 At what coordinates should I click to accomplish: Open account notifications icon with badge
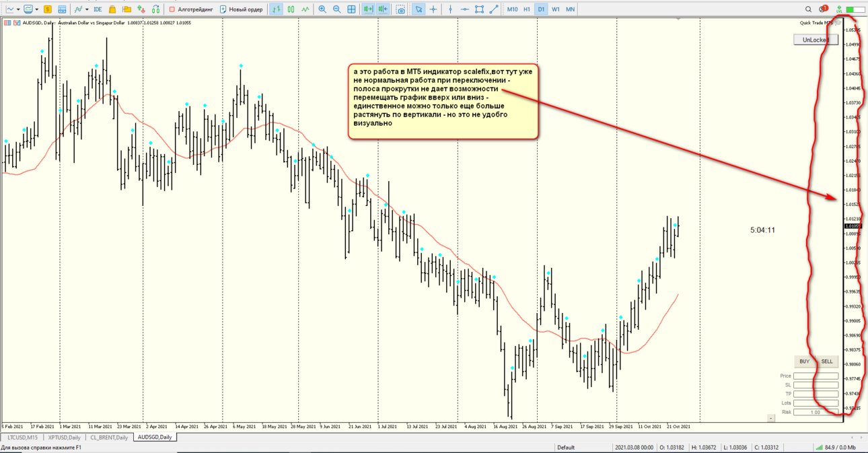click(x=824, y=9)
